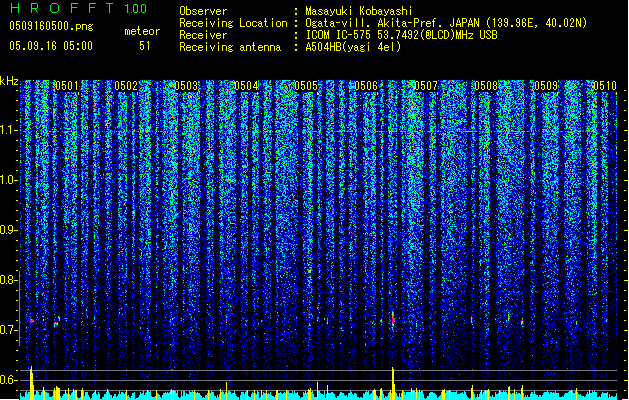This screenshot has height=400, width=629.
Task: Click the 0.9 frequency axis label
Action: pyautogui.click(x=8, y=230)
